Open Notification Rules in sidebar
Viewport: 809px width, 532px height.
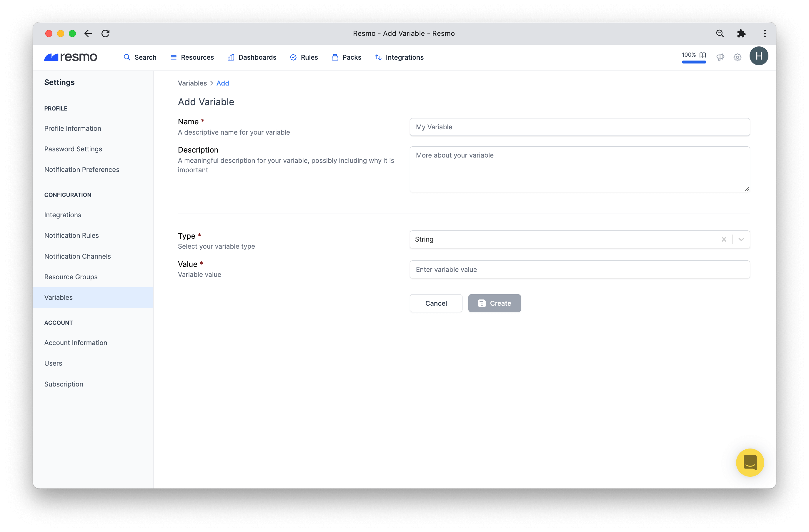pos(71,235)
